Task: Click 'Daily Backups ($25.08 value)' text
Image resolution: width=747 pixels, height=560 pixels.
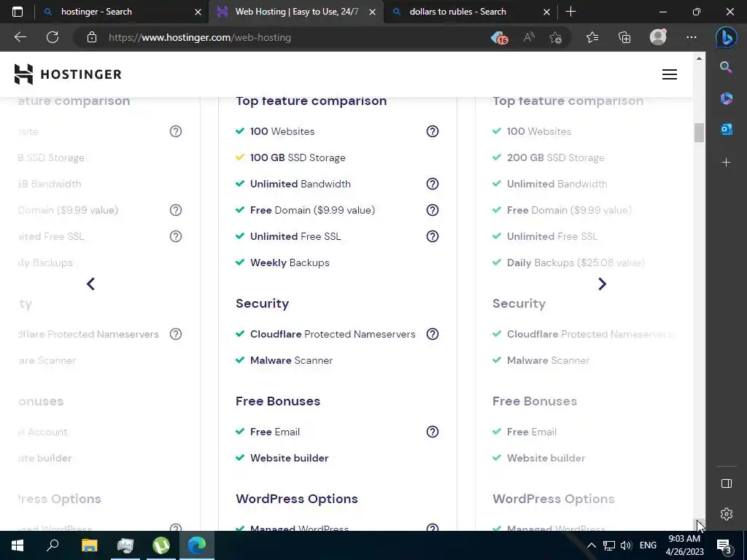Action: (x=576, y=262)
